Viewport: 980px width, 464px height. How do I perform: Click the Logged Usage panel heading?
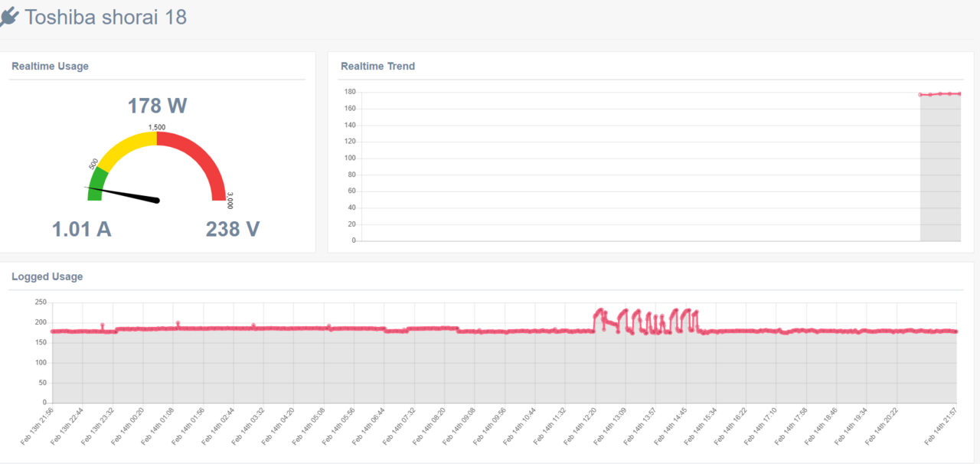pos(47,276)
